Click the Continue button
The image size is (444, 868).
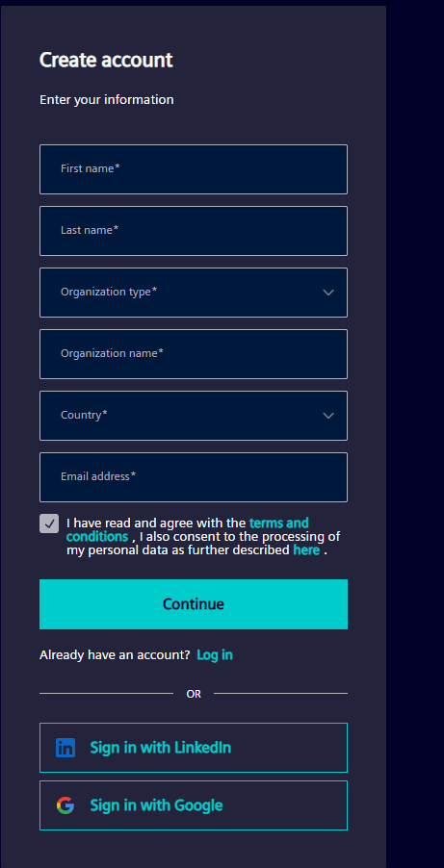pos(194,604)
